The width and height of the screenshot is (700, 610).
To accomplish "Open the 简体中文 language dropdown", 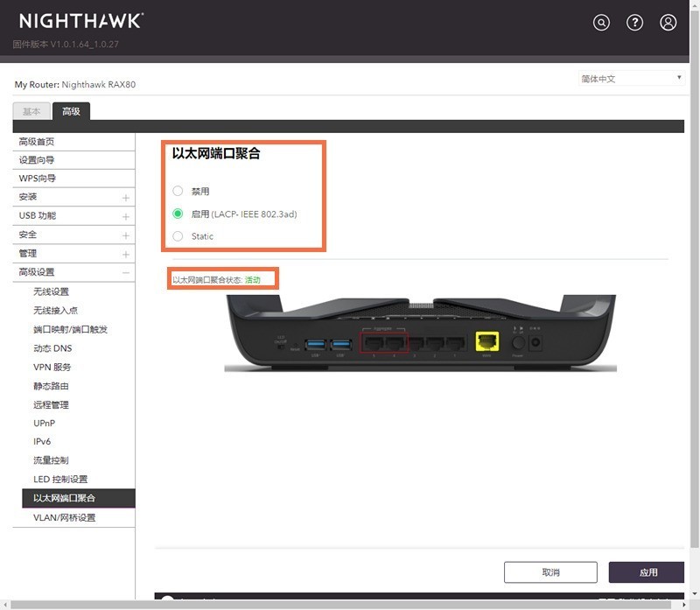I will tap(631, 79).
